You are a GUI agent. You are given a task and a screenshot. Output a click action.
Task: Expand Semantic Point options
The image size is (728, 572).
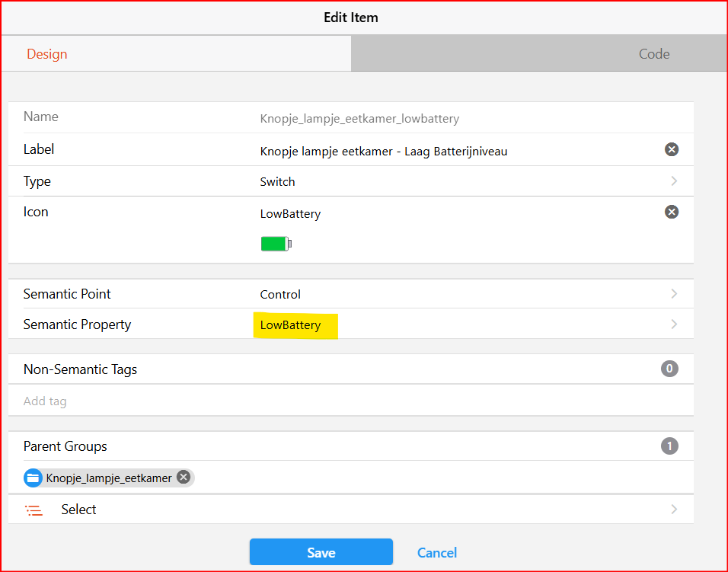tap(674, 293)
